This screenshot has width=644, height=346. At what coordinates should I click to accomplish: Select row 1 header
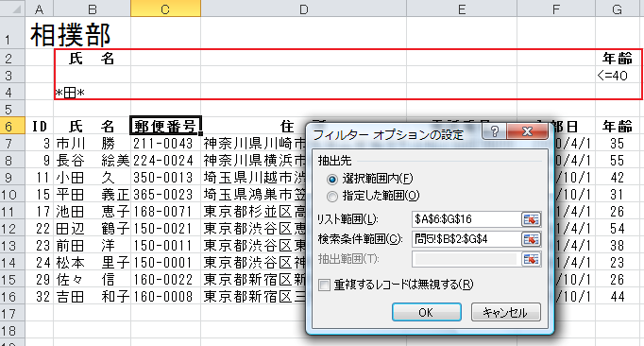[12, 33]
